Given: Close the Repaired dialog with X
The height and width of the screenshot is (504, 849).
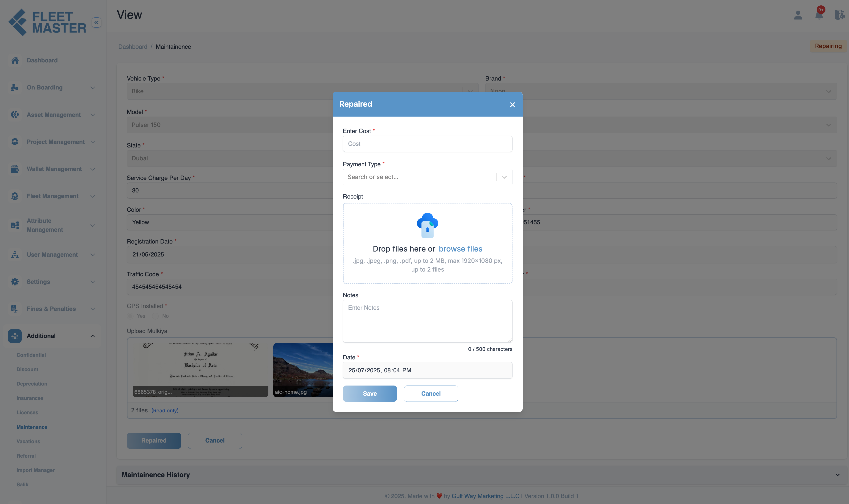Looking at the screenshot, I should point(512,105).
